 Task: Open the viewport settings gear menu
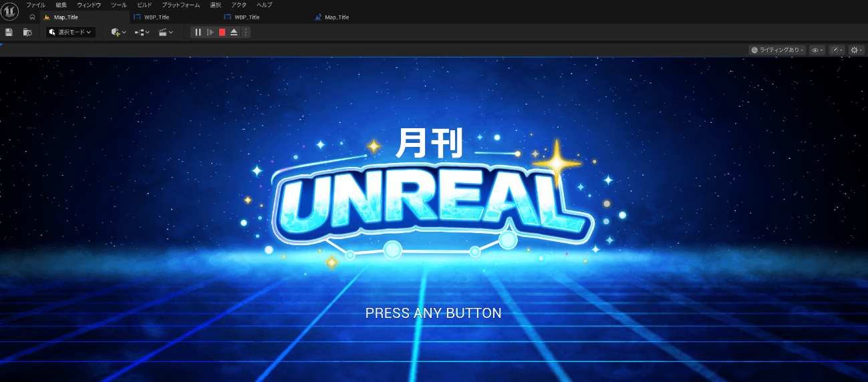coord(856,50)
